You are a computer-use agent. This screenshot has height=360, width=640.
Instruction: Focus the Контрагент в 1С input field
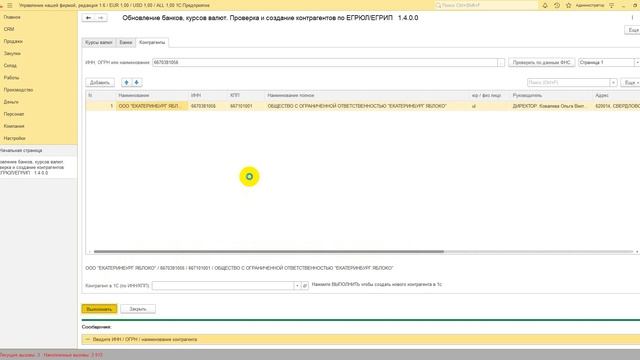coord(223,286)
